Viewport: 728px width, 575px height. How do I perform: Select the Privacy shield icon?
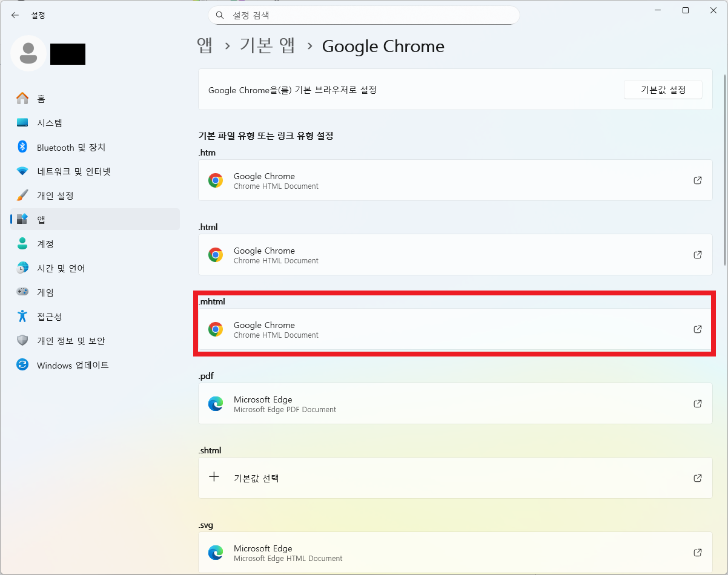pos(22,341)
